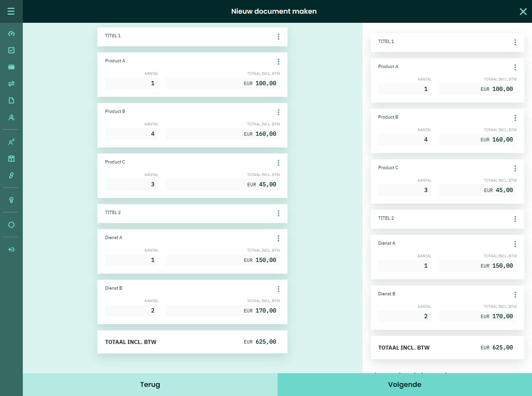Open options menu for left Dienst A
This screenshot has width=532, height=396.
(278, 238)
